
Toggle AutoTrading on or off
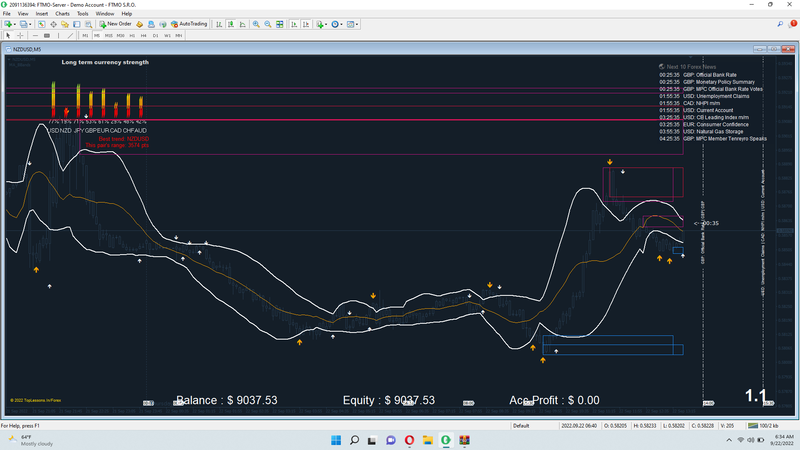pyautogui.click(x=189, y=24)
